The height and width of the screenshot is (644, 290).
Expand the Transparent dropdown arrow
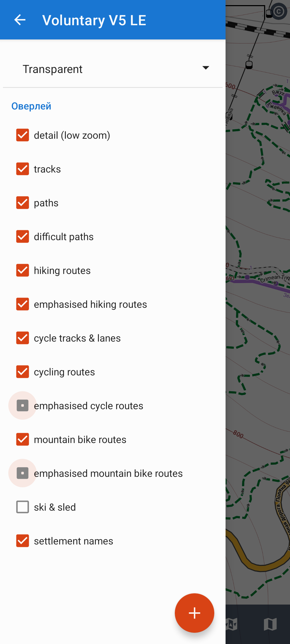click(x=206, y=68)
